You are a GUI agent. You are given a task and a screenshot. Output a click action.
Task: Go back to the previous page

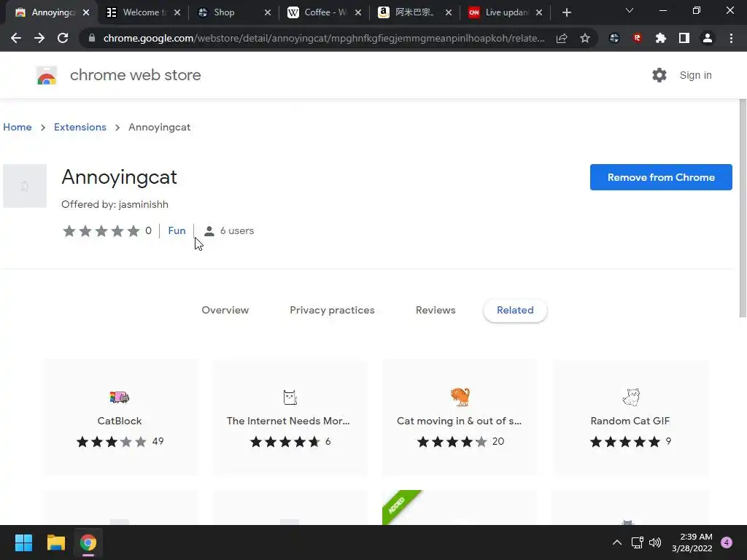[x=16, y=38]
